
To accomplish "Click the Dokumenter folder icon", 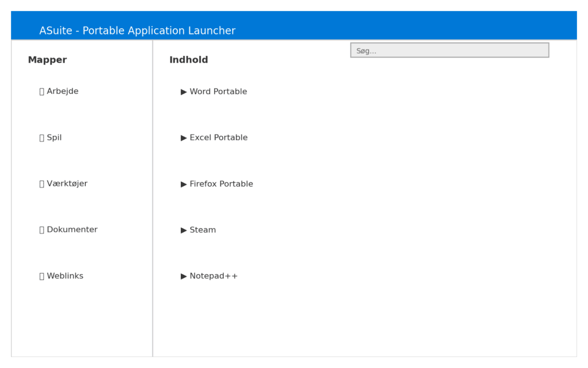I will click(x=41, y=229).
